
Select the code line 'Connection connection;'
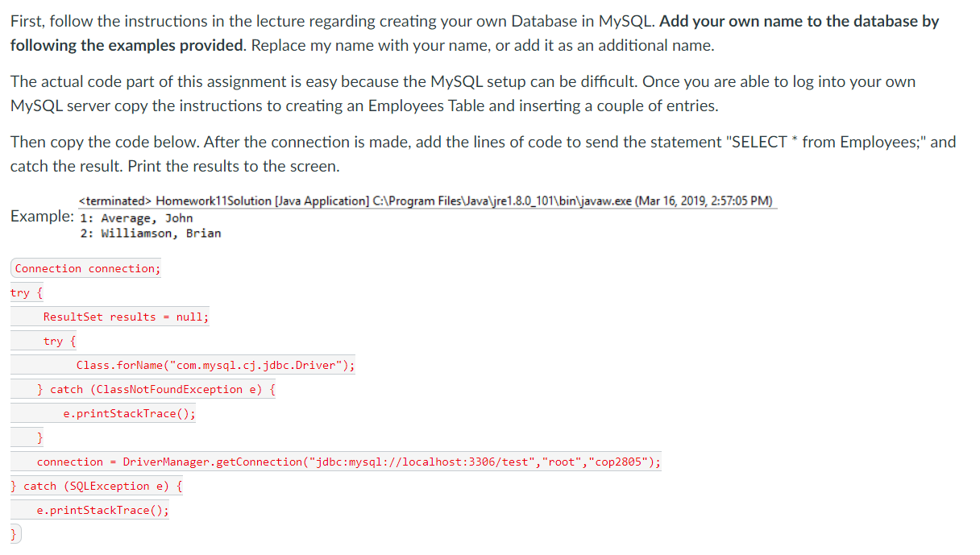(85, 268)
